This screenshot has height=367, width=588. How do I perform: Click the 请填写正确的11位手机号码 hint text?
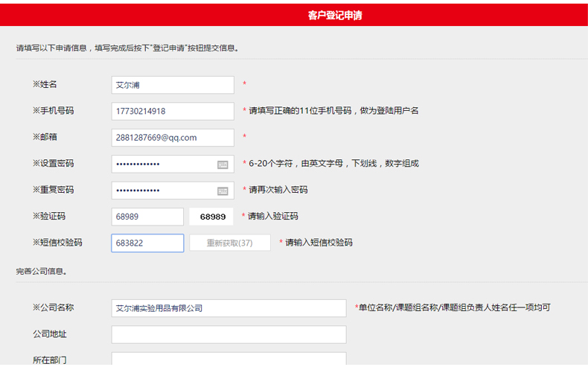pyautogui.click(x=333, y=111)
